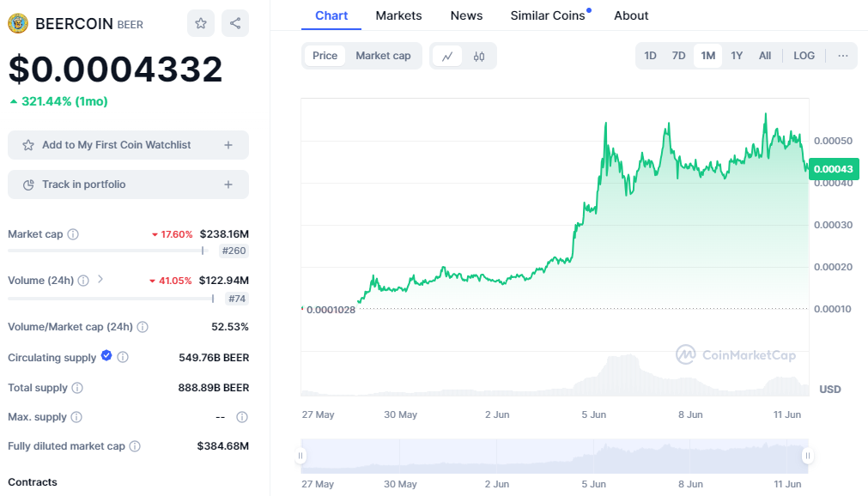
Task: Click the star favorite icon
Action: 201,23
